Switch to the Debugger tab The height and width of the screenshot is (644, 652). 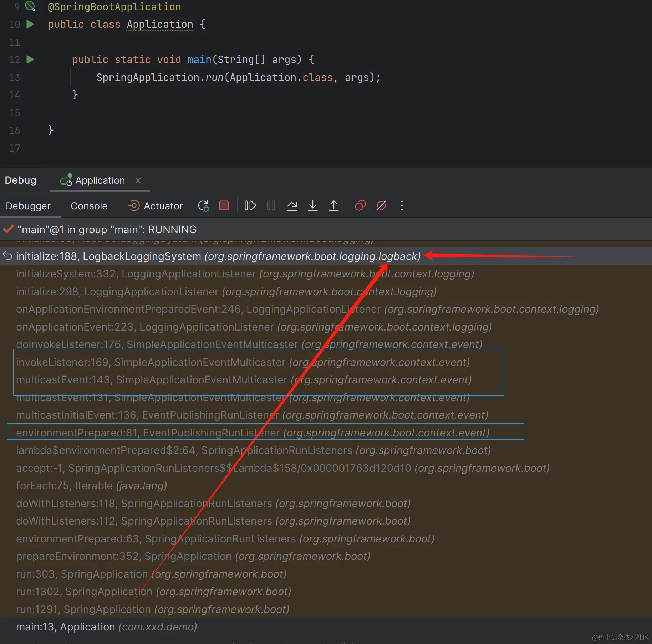pos(28,206)
